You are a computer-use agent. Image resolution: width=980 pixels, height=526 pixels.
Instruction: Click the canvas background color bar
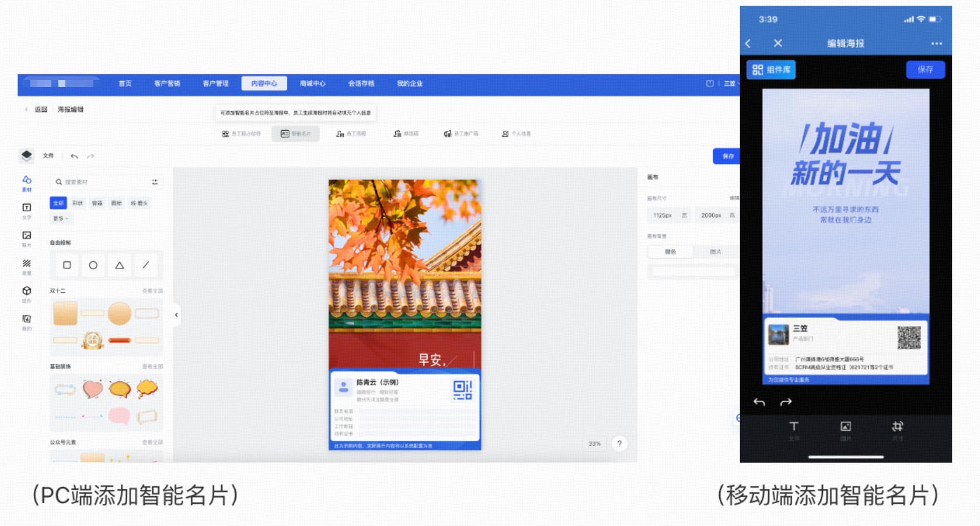693,271
